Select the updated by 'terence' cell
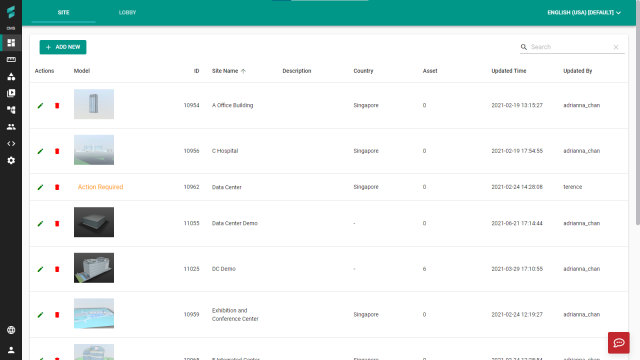640x360 pixels. pos(573,187)
